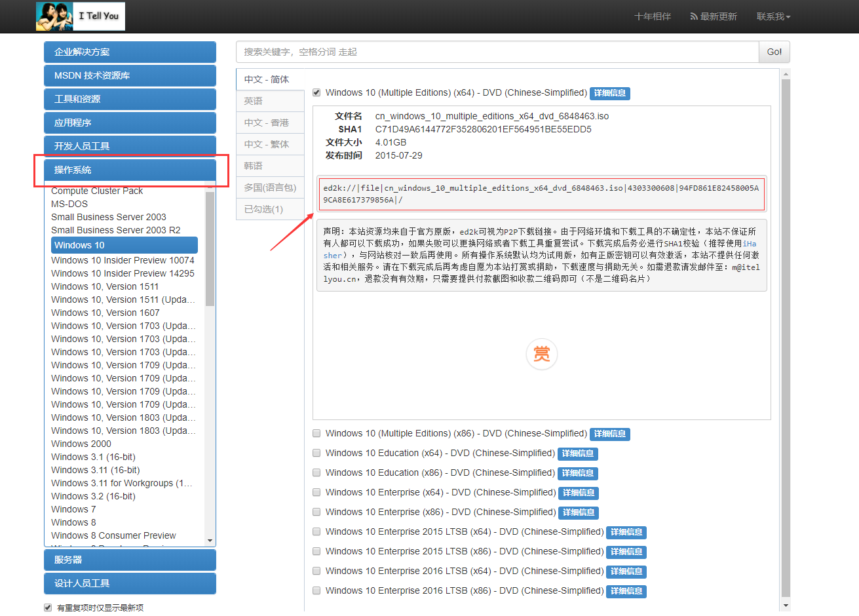Select Windows 10, Version 1607
Image resolution: width=859 pixels, height=616 pixels.
click(105, 313)
